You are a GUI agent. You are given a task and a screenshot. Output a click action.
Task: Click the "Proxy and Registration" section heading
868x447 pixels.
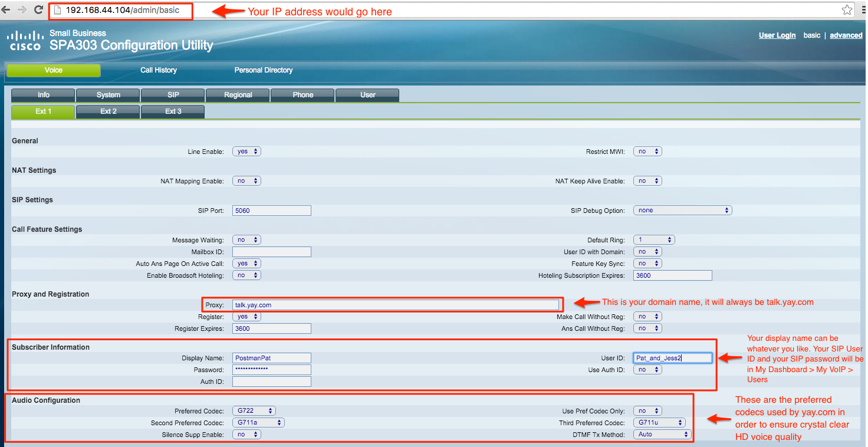pyautogui.click(x=51, y=294)
